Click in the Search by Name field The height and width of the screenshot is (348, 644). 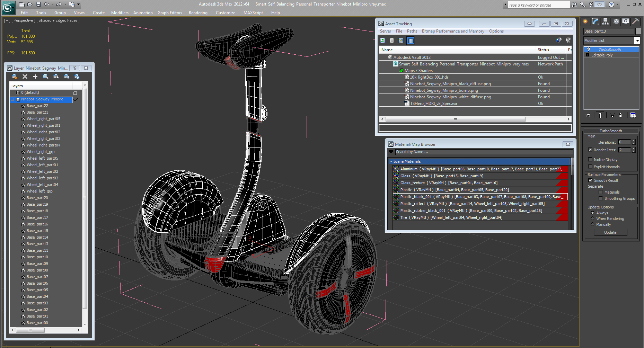484,152
